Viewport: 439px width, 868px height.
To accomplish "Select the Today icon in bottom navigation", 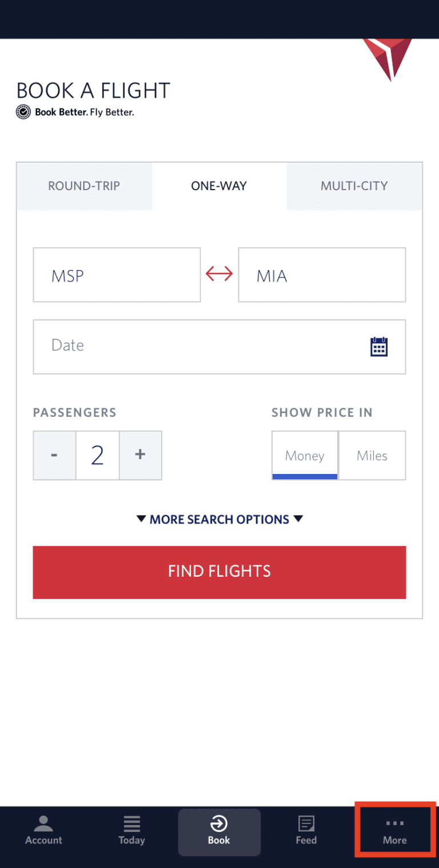I will click(131, 831).
